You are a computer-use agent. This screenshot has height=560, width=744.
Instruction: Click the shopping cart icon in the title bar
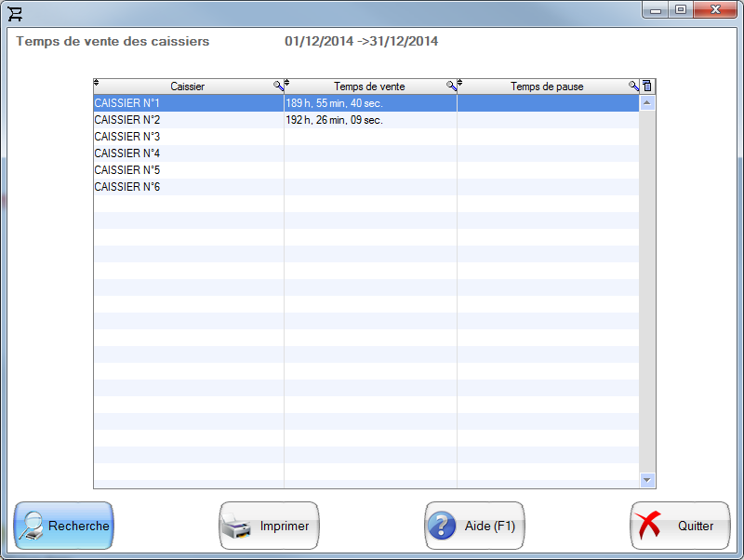(x=15, y=13)
